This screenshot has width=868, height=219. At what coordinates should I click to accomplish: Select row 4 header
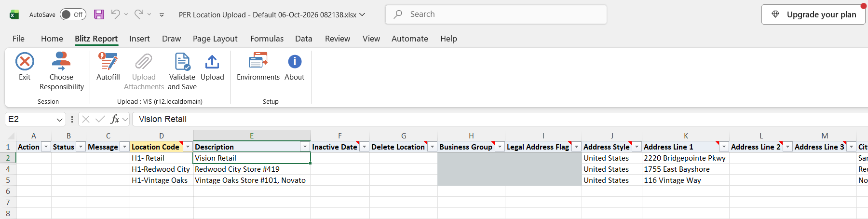coord(8,169)
